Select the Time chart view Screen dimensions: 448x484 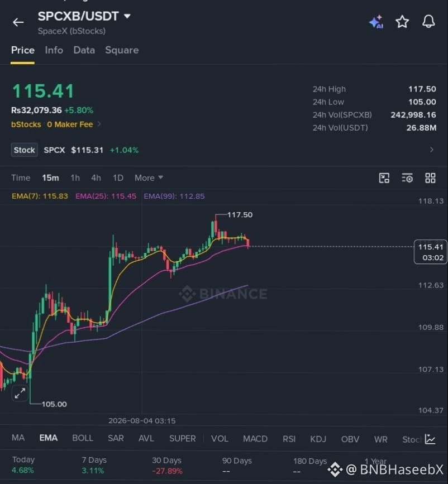[x=21, y=178]
